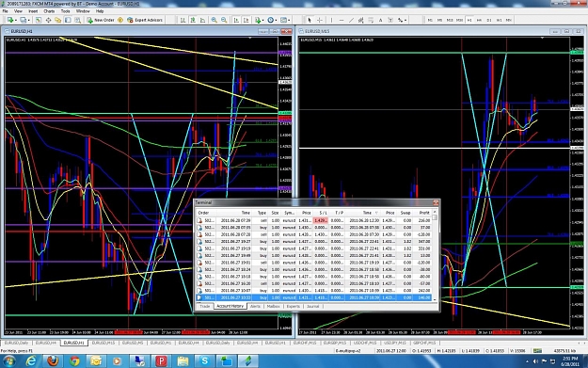
Task: Expand the Templates dropdown arrow
Action: (x=289, y=21)
